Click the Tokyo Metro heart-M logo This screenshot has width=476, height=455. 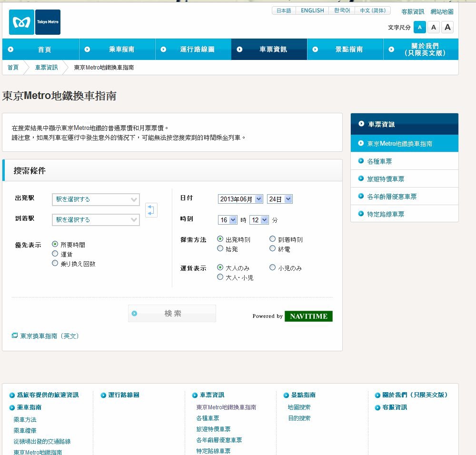pos(21,22)
